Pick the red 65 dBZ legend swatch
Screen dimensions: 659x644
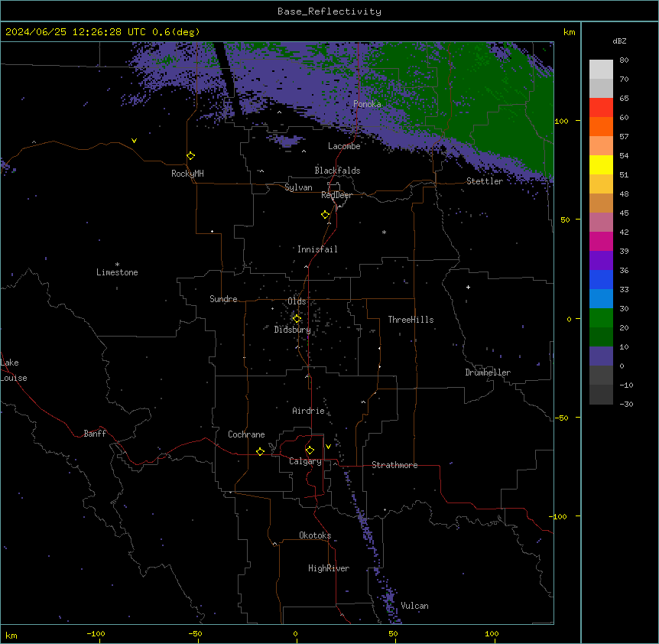[x=601, y=108]
